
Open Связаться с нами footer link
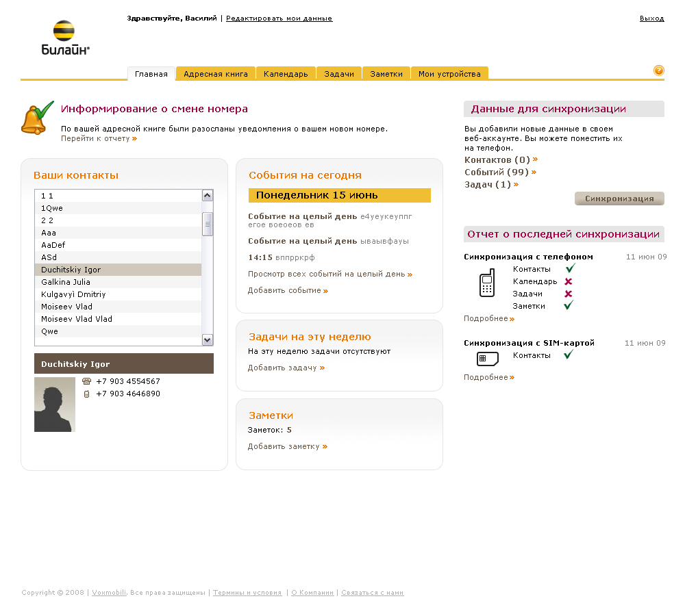pos(372,593)
